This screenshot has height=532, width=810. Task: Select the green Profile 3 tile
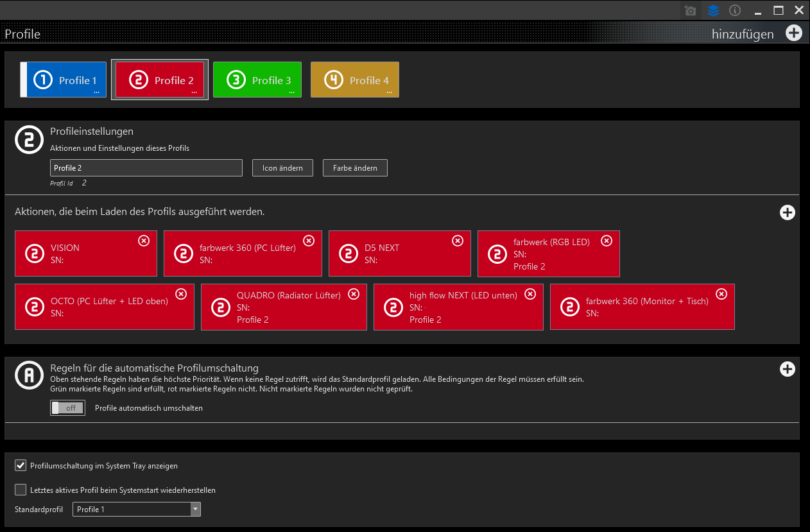point(257,80)
